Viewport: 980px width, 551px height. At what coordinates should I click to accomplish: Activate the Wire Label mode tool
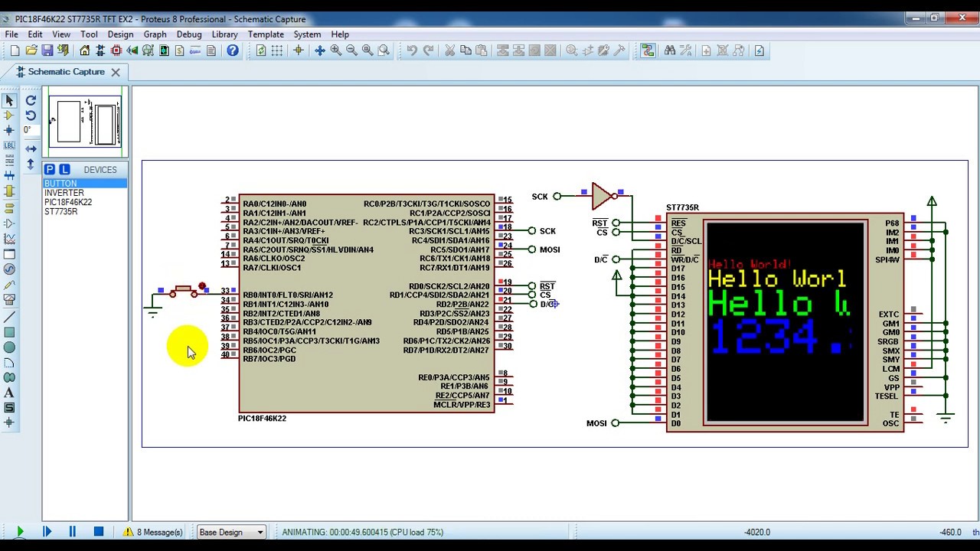pos(9,145)
